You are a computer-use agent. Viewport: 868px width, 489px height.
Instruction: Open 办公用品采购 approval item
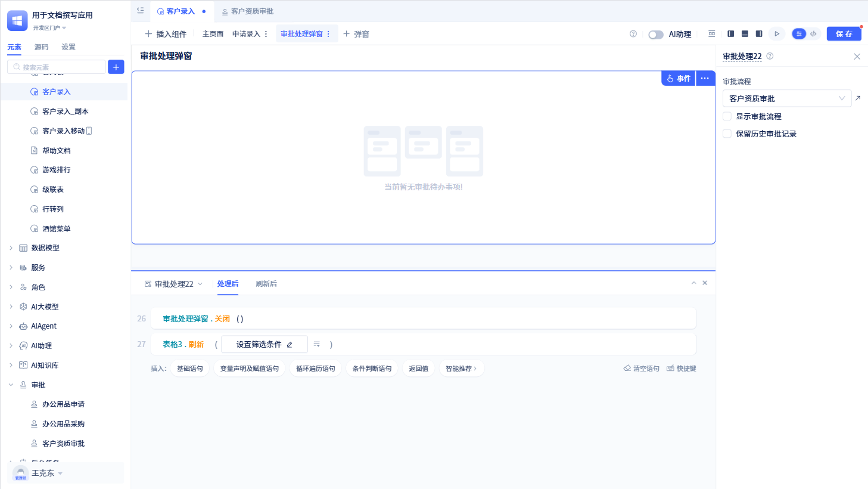coord(64,424)
